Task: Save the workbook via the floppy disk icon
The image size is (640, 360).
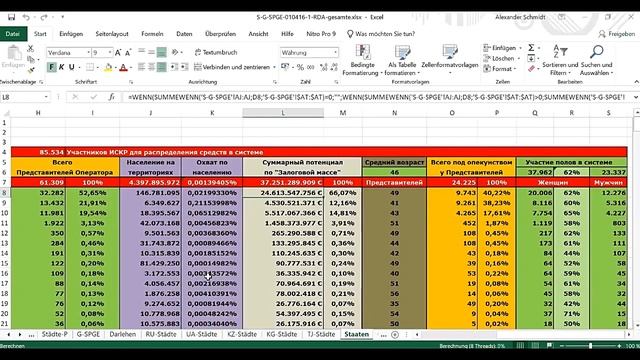Action: coord(11,17)
